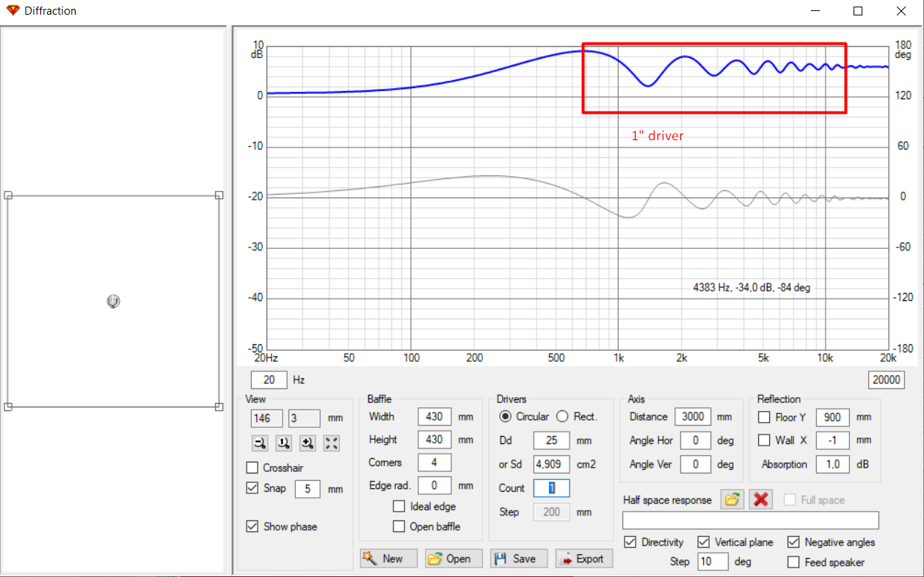
Task: Click the Sd area field showing 4,909
Action: tap(551, 465)
